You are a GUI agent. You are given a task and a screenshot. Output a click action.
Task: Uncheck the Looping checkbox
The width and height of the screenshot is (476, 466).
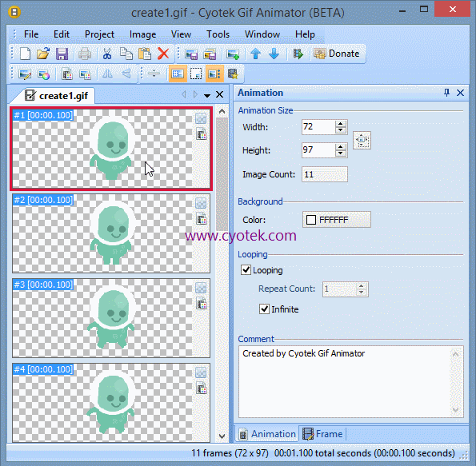click(x=246, y=270)
